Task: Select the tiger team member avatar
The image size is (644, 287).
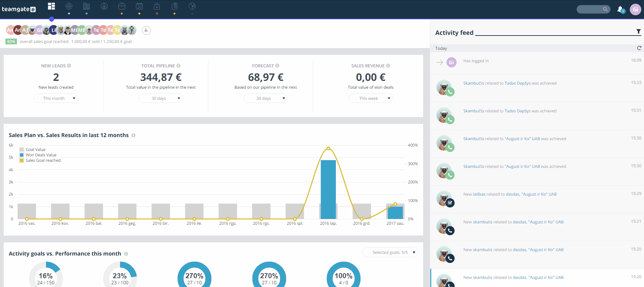Action: coord(61,30)
